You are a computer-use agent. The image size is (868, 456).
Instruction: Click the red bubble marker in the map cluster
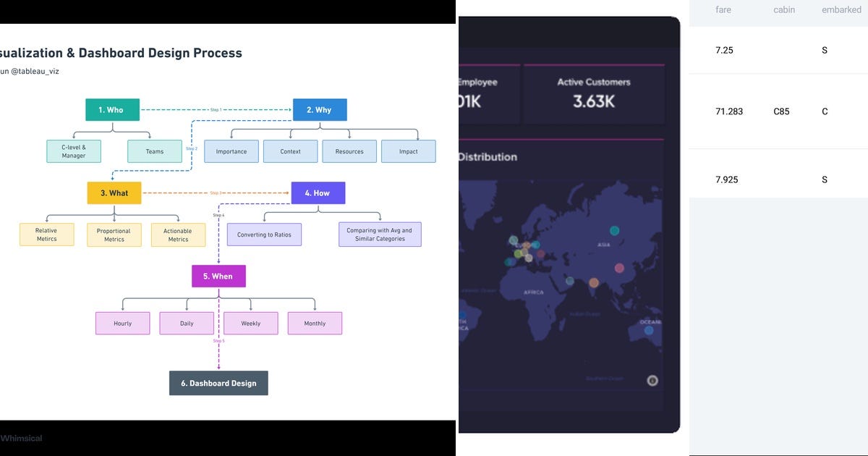541,254
